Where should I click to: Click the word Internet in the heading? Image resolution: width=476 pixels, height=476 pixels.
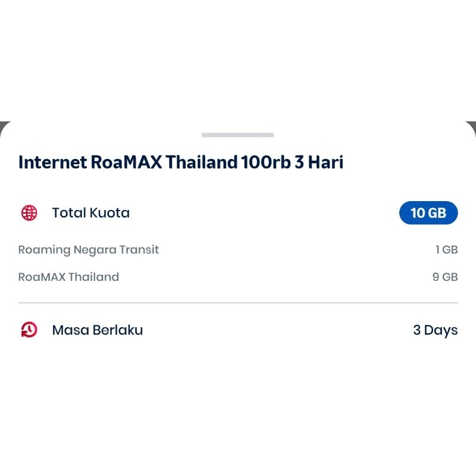coord(52,162)
